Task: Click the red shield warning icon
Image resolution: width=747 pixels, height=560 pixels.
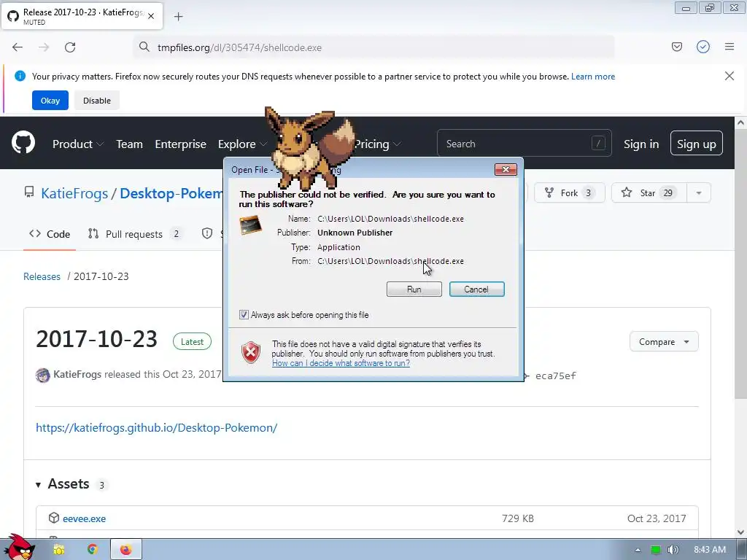Action: tap(251, 353)
